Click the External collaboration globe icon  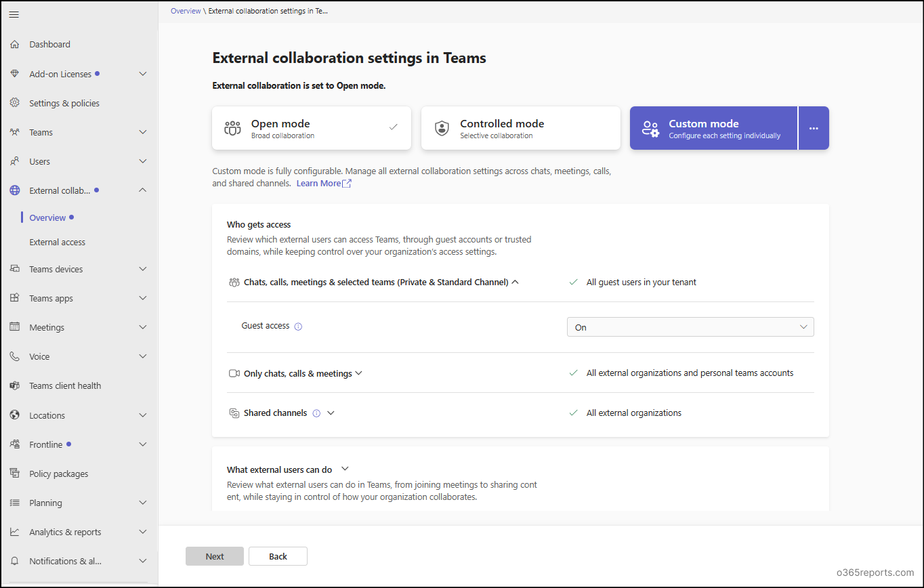click(14, 190)
